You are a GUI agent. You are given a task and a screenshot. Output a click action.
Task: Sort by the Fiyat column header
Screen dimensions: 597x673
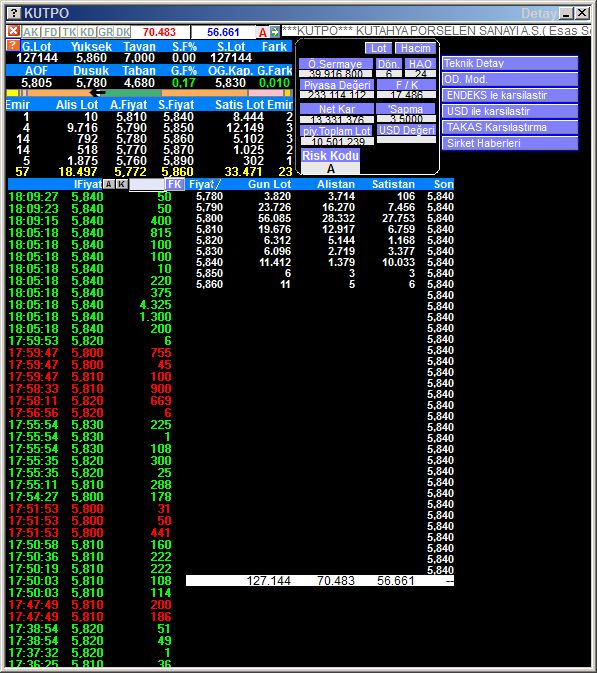(205, 184)
